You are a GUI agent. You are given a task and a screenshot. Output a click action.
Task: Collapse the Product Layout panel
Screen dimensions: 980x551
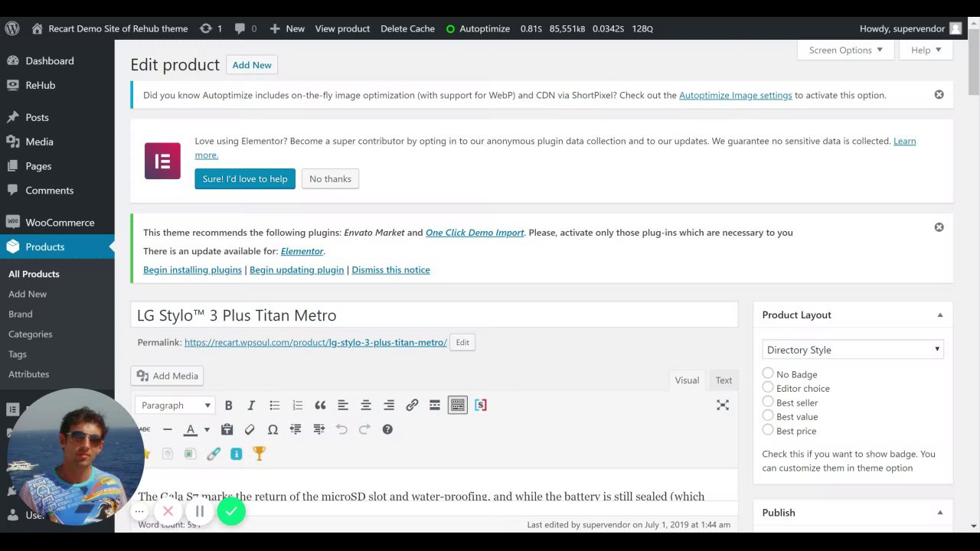(939, 315)
